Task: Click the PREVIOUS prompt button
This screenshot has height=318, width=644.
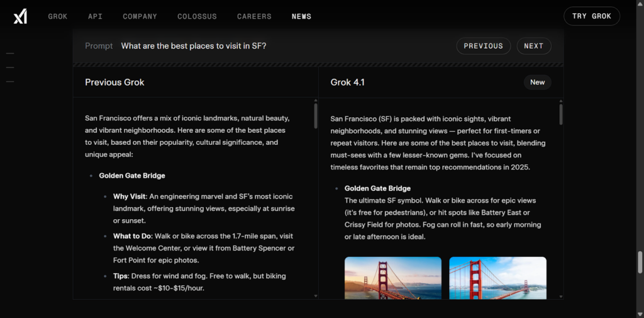Action: 483,46
